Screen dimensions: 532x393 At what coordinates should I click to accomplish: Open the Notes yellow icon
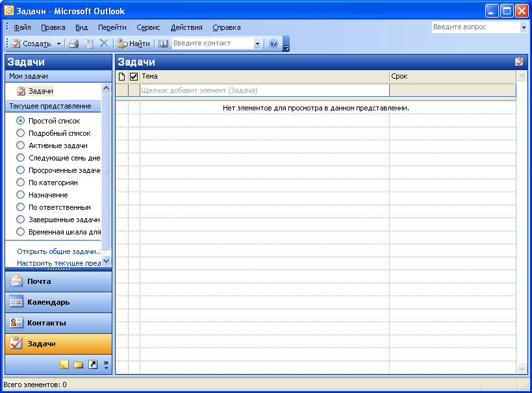point(64,364)
